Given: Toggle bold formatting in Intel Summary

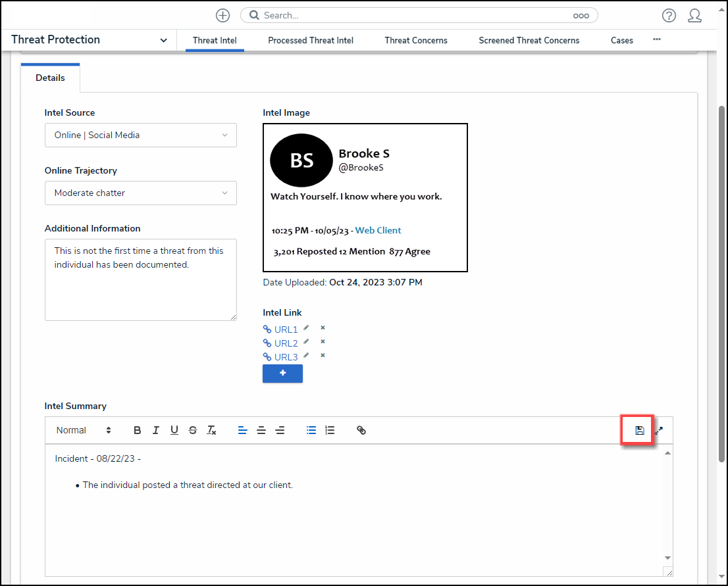Looking at the screenshot, I should pos(138,430).
